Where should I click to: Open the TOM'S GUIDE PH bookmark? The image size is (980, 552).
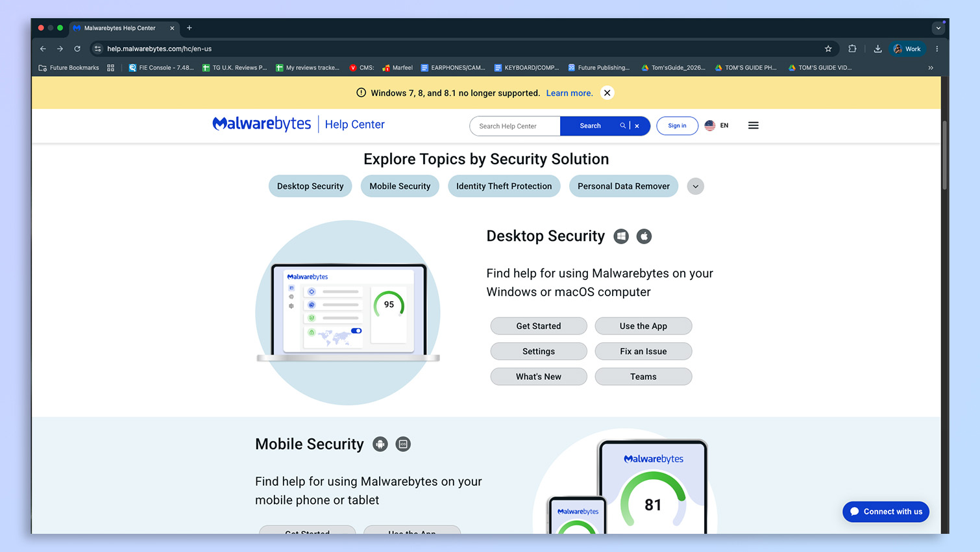(746, 68)
